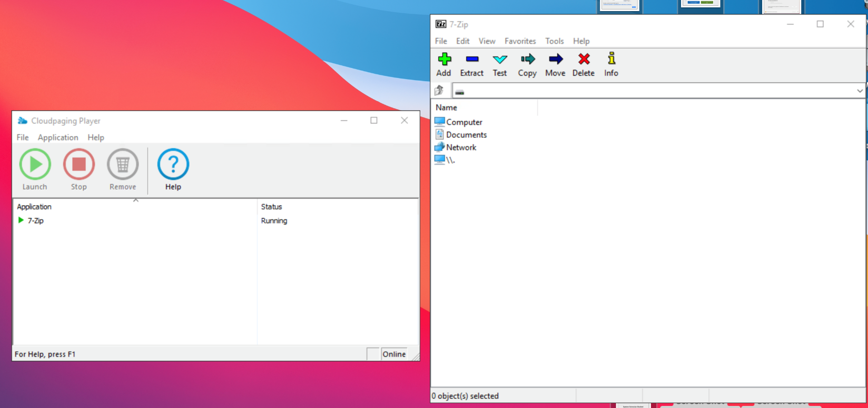Open File menu in Cloudpaging Player
868x408 pixels.
(x=23, y=137)
